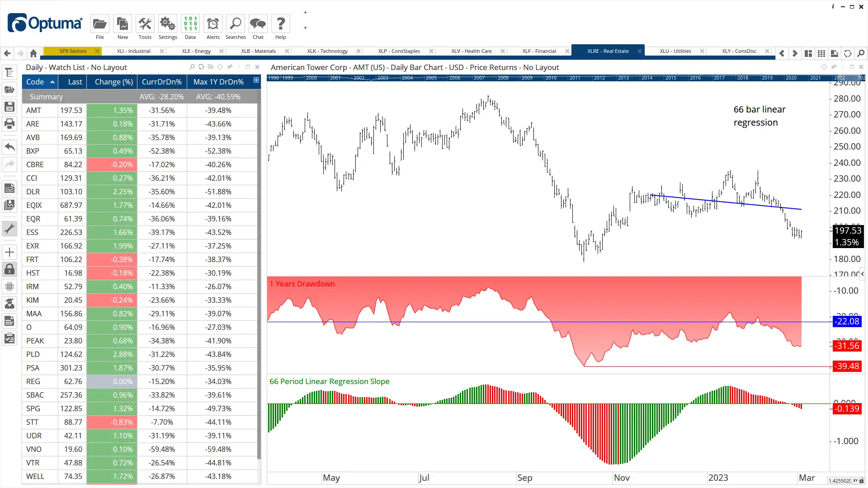
Task: Select the EQIX row in watch list
Action: [x=140, y=205]
